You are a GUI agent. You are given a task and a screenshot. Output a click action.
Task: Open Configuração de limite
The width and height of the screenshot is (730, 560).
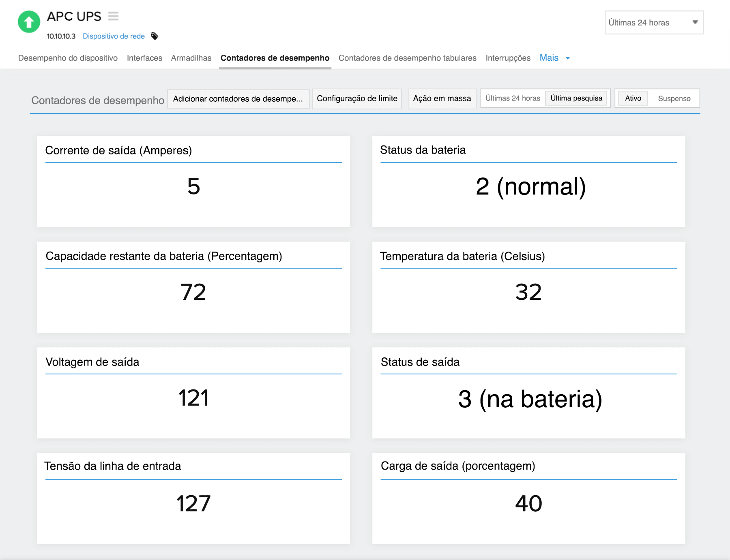point(357,98)
